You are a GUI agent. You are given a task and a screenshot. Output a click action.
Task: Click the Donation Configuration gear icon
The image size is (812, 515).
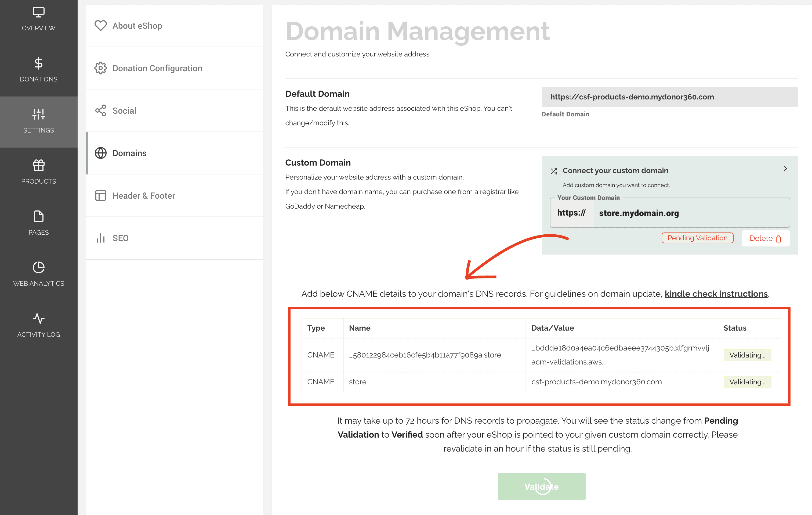(100, 68)
